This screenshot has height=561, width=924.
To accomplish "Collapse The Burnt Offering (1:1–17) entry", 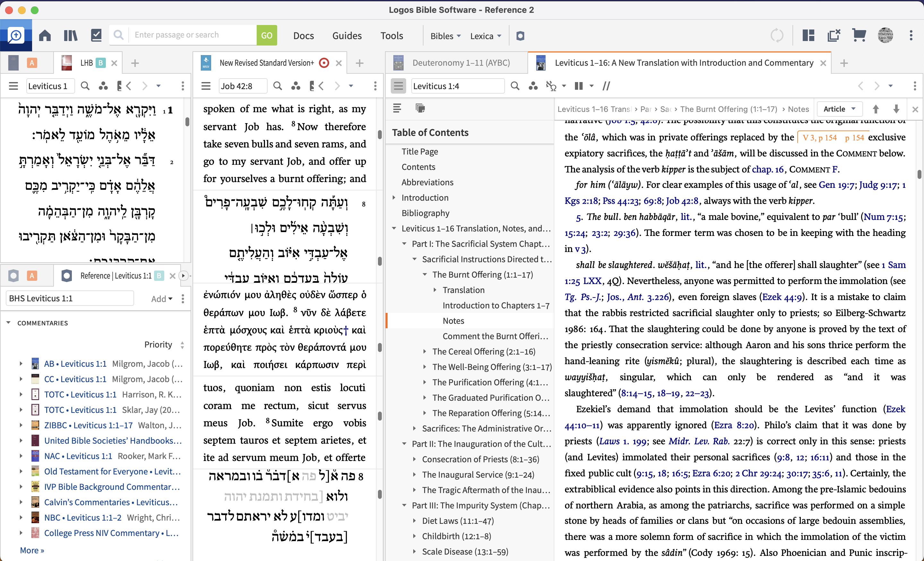I will point(424,275).
